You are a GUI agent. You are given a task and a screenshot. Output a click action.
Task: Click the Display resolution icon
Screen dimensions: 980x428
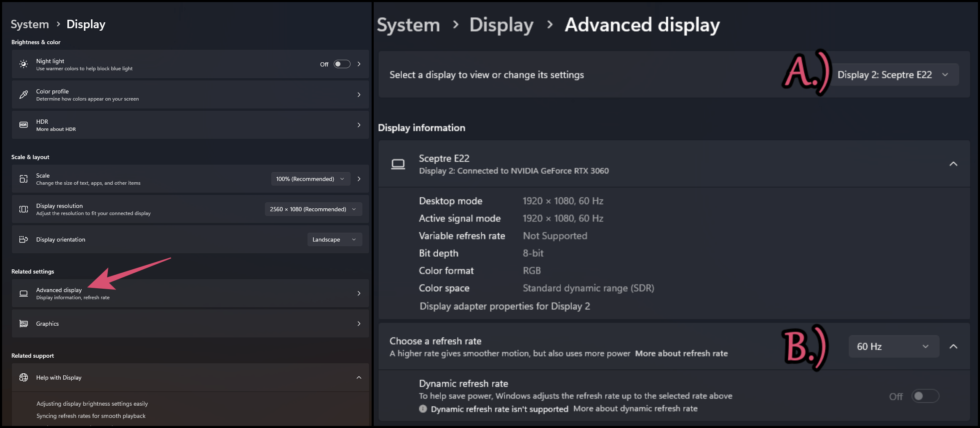tap(24, 209)
